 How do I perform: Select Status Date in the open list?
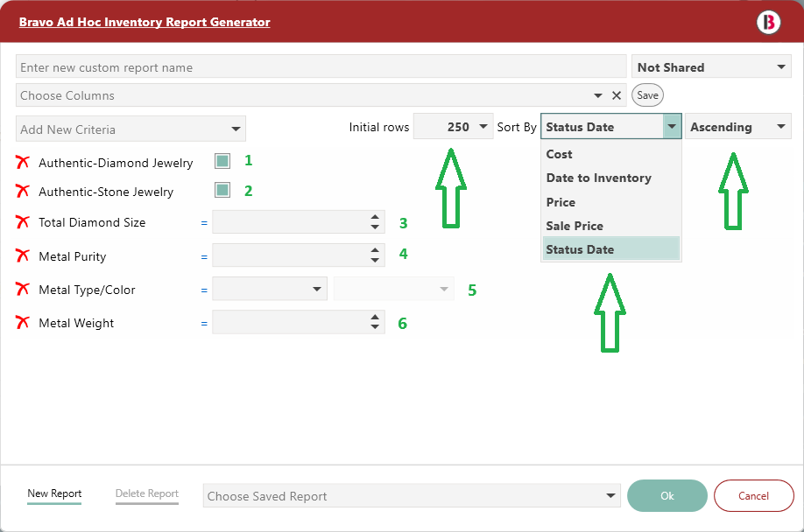[x=610, y=249]
